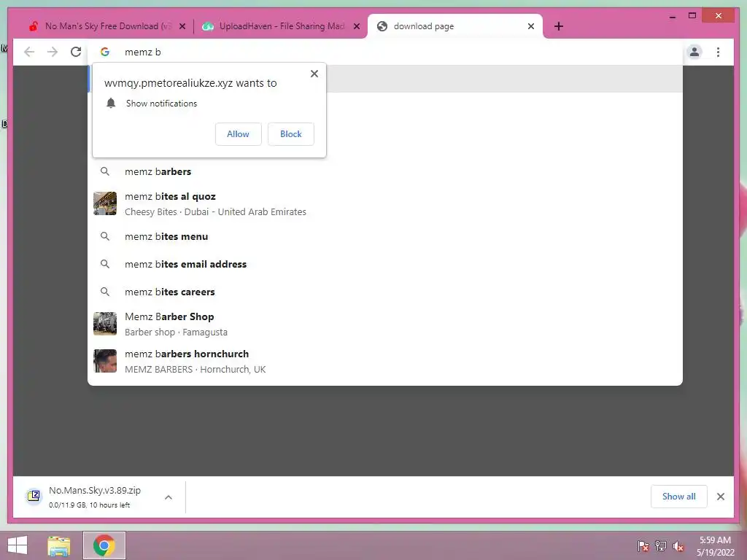Select the 'Memz Barber Shop' suggestion
Screen dimensions: 747x560
point(385,324)
